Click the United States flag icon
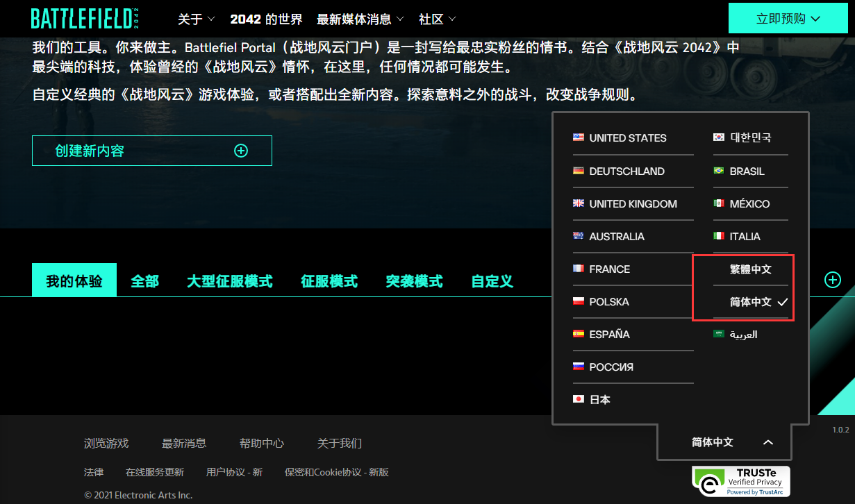 579,137
